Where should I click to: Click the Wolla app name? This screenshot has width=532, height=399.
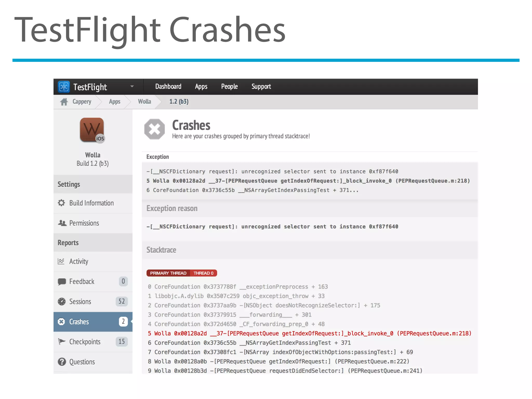tap(93, 155)
